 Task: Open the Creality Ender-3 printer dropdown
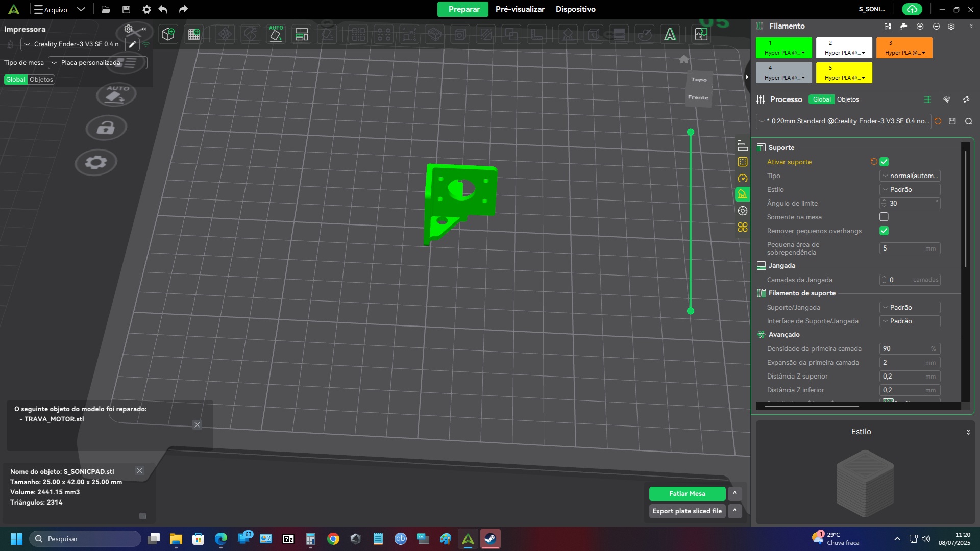tap(72, 44)
